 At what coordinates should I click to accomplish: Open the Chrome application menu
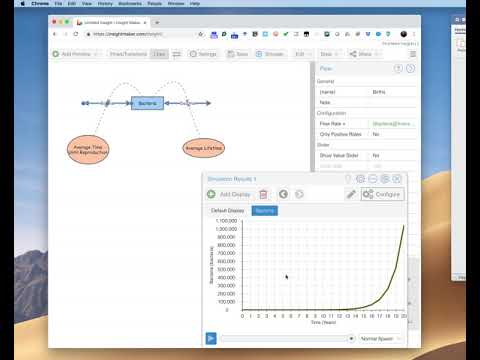pos(40,3)
